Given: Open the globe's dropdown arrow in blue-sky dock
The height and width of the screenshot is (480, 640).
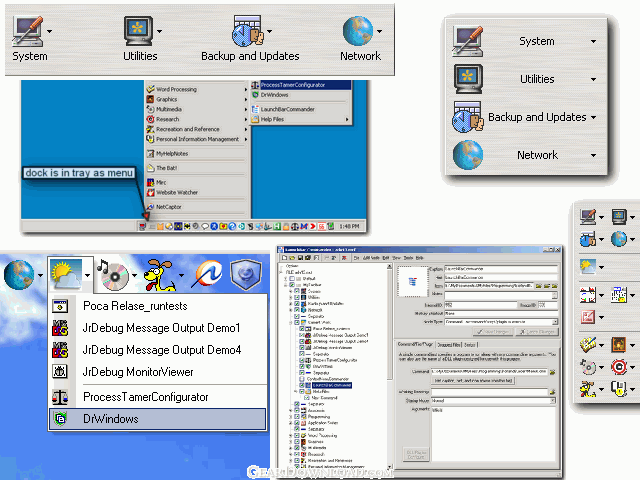Looking at the screenshot, I should 40,276.
